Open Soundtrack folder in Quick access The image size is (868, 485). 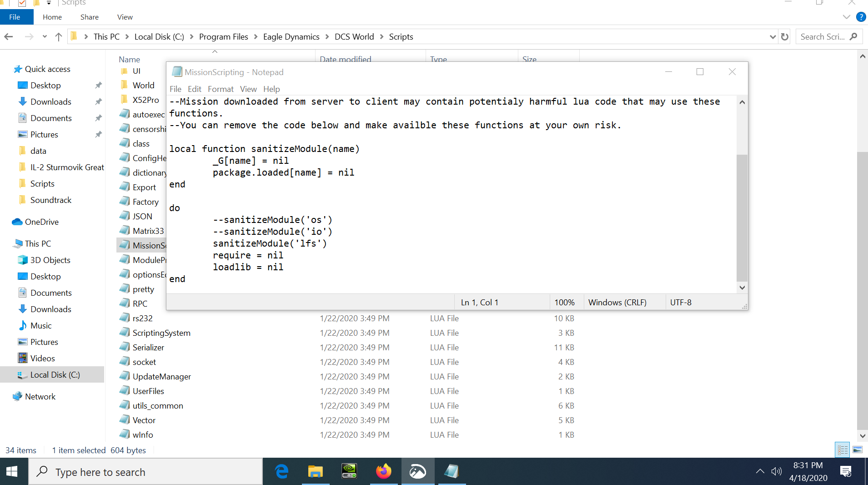pyautogui.click(x=51, y=200)
